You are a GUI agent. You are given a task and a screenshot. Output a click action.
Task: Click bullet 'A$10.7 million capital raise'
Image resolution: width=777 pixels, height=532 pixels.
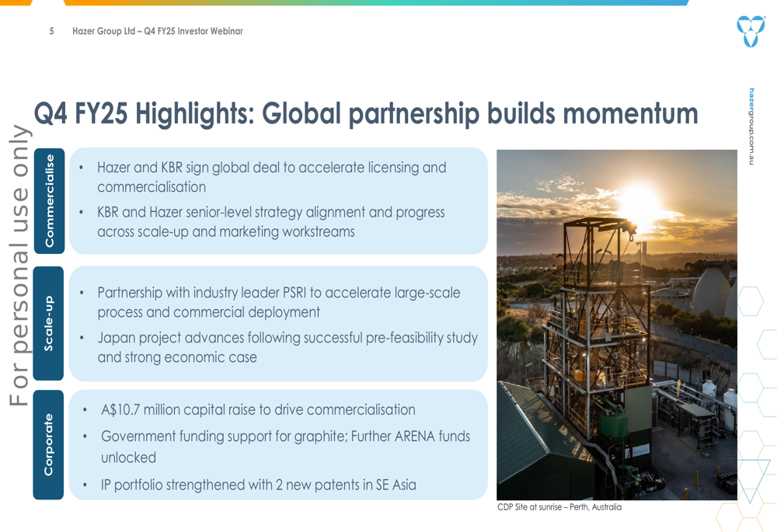[x=258, y=409]
